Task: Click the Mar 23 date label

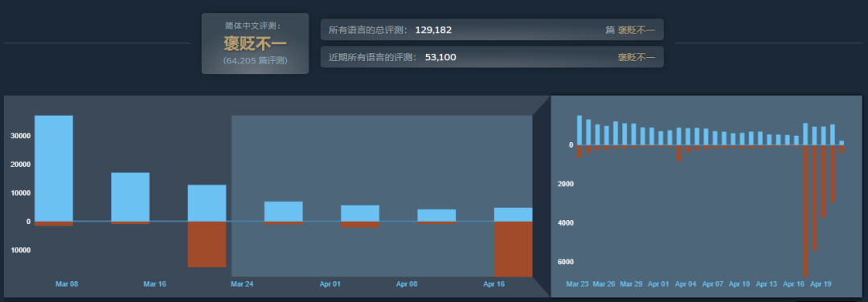Action: click(x=577, y=284)
